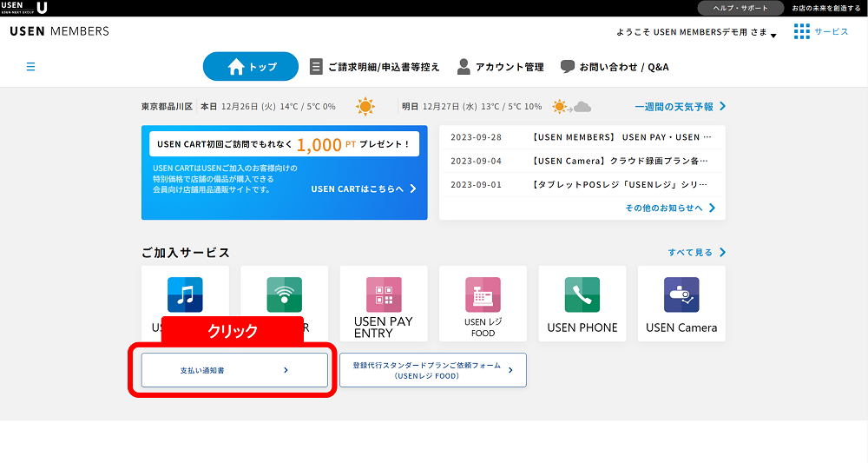This screenshot has width=868, height=463.
Task: Open the USEN PHONE service icon
Action: point(582,295)
